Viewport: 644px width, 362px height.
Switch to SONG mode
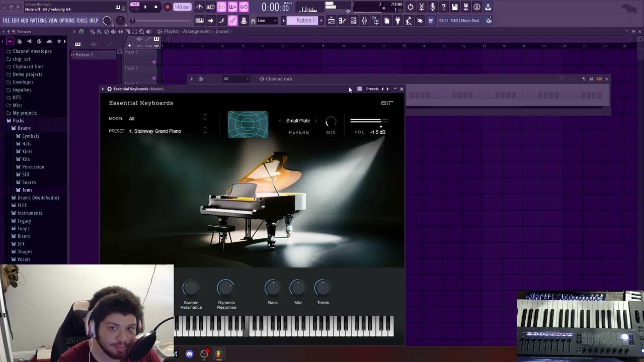[135, 9]
